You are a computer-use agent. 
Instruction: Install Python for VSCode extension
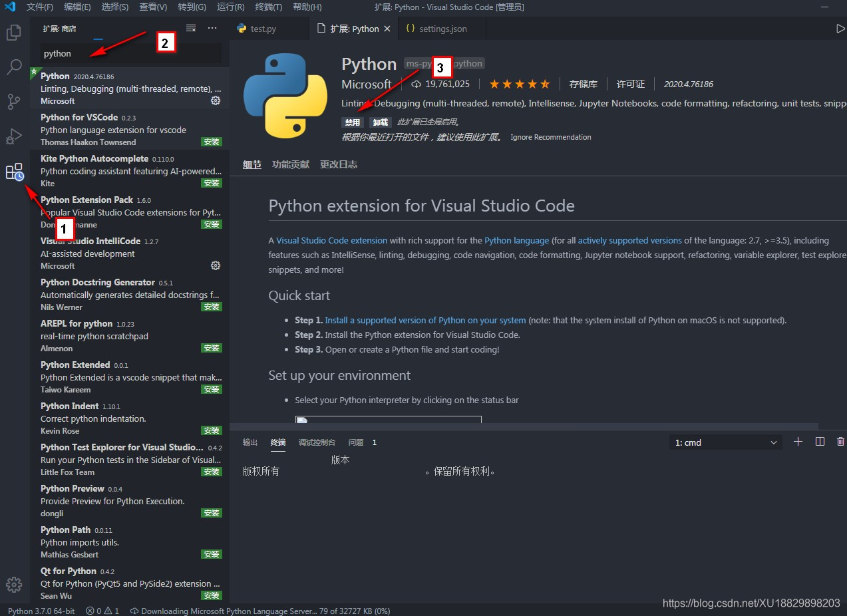coord(212,142)
